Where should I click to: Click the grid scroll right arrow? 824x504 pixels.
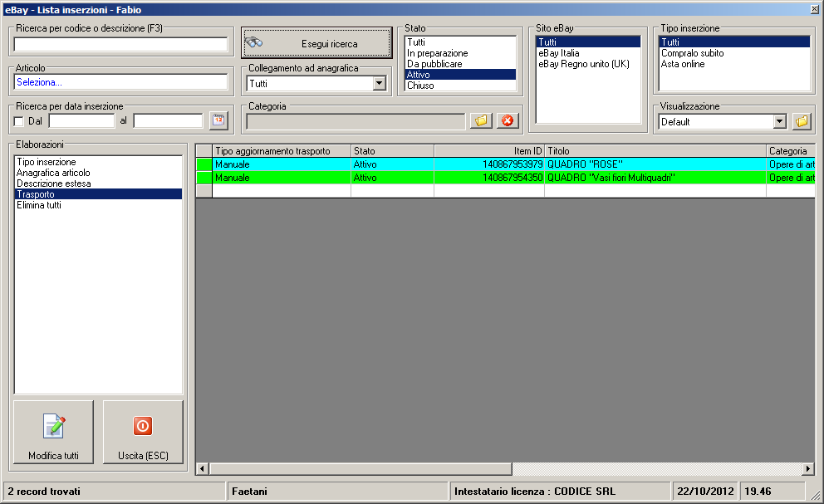tap(808, 468)
